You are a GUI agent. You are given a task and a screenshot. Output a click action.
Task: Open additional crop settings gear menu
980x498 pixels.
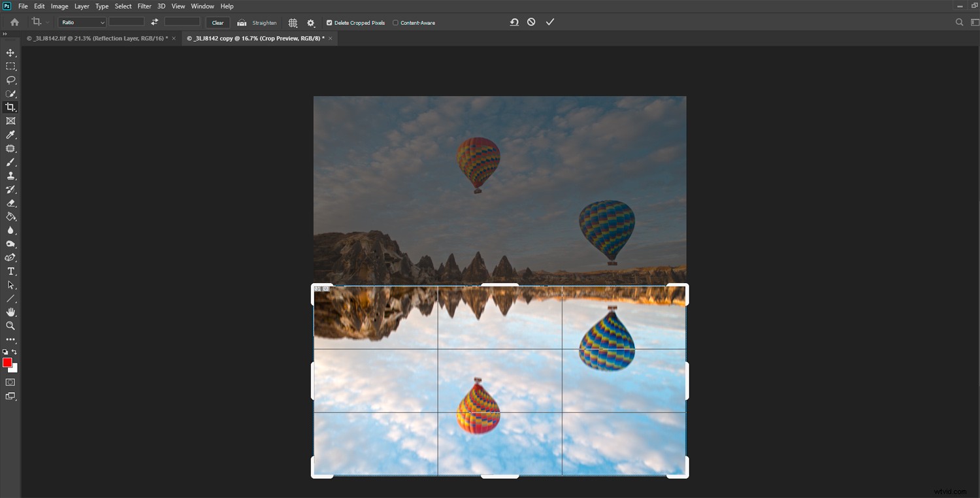click(311, 22)
